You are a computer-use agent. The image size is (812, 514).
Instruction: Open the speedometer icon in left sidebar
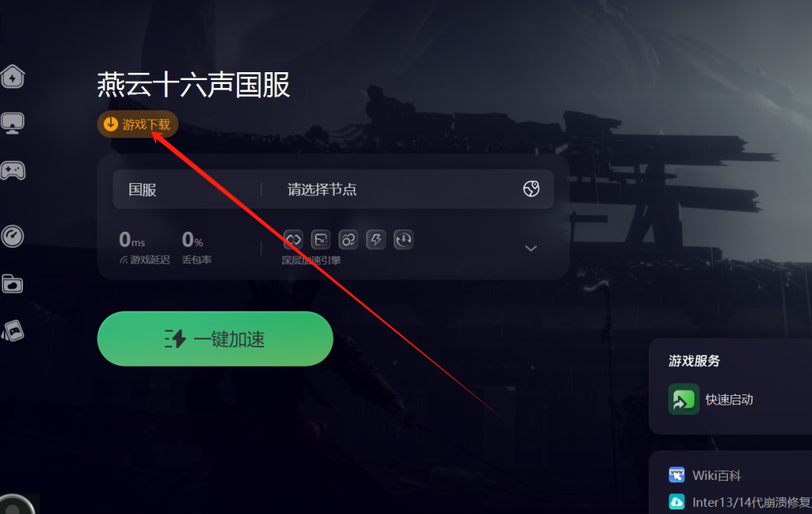pos(13,236)
